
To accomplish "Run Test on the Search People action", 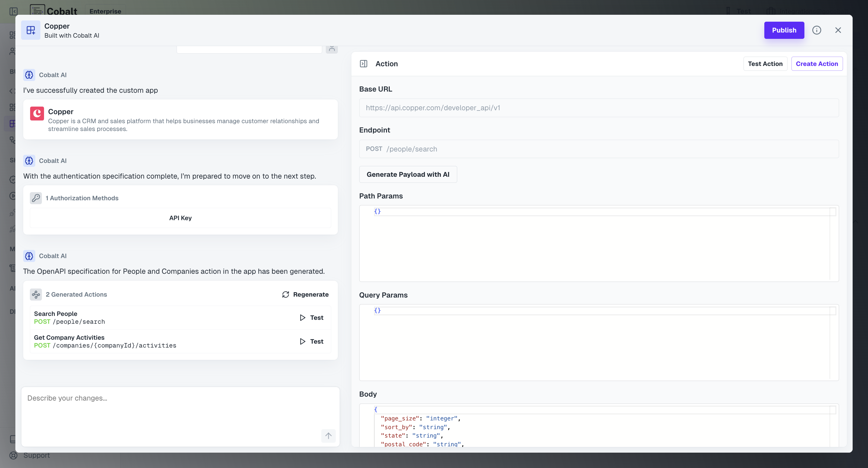I will click(311, 317).
